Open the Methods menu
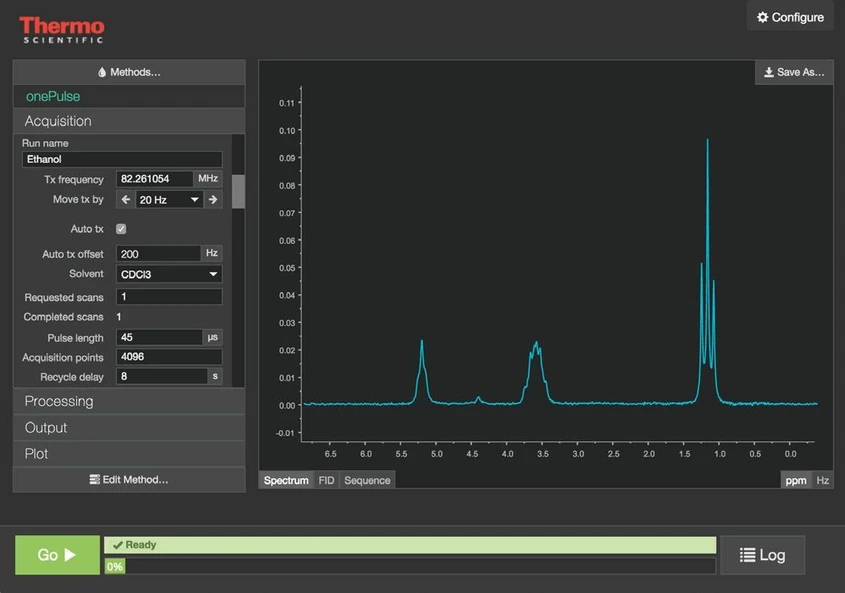845x593 pixels. [129, 72]
